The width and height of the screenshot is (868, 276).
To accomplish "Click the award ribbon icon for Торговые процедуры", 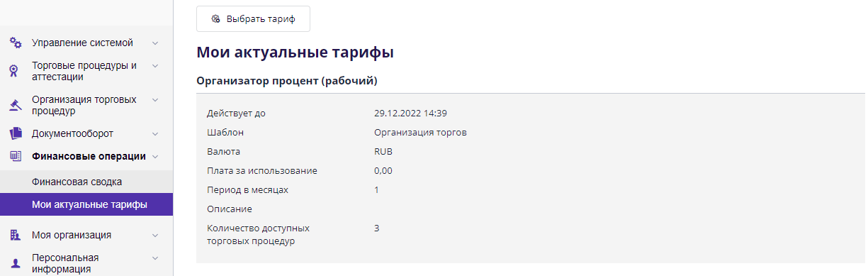I will [x=15, y=71].
